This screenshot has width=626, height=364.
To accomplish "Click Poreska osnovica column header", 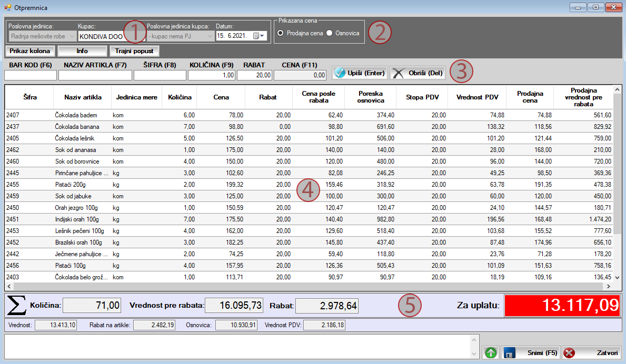I will tap(371, 97).
